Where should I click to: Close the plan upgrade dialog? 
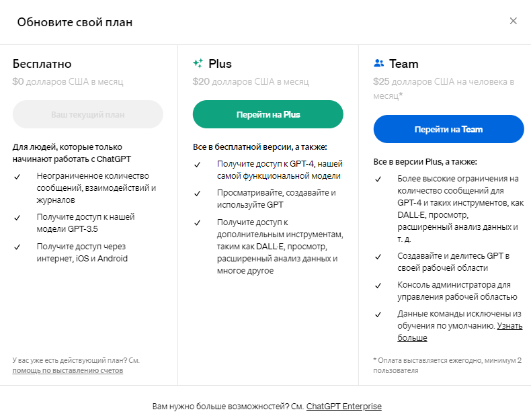click(514, 21)
